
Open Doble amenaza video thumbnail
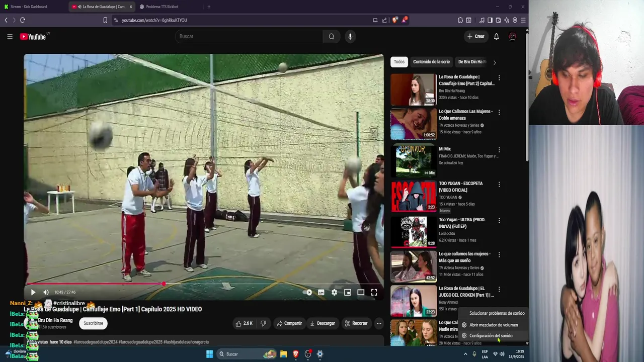point(414,124)
